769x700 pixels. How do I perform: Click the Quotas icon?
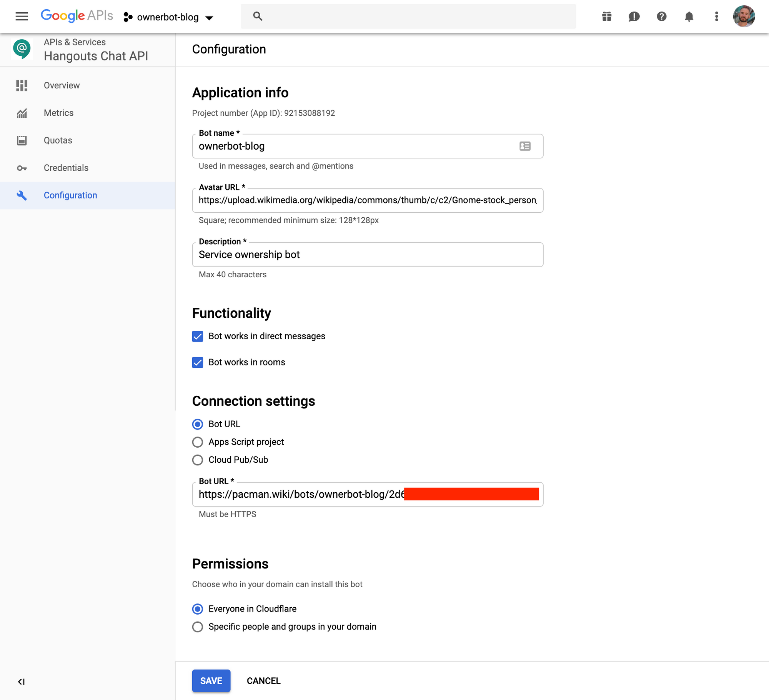pos(22,140)
